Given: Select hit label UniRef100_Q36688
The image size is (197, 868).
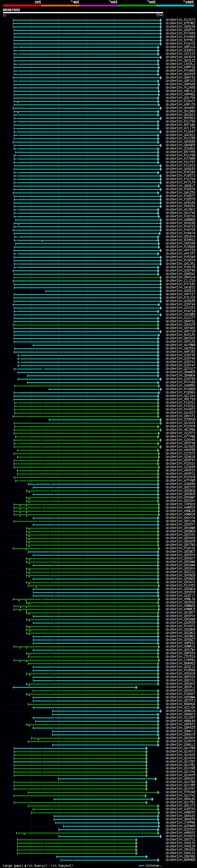Looking at the screenshot, I should pyautogui.click(x=180, y=484).
